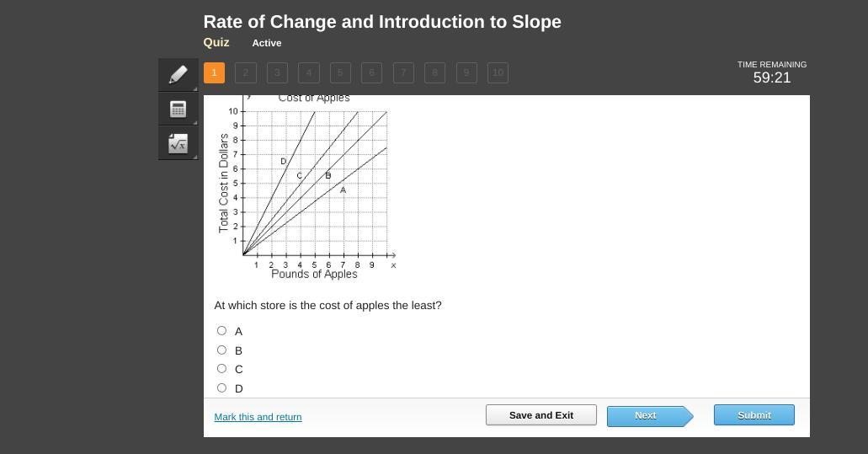
Task: Pick radio option C
Action: (x=221, y=369)
